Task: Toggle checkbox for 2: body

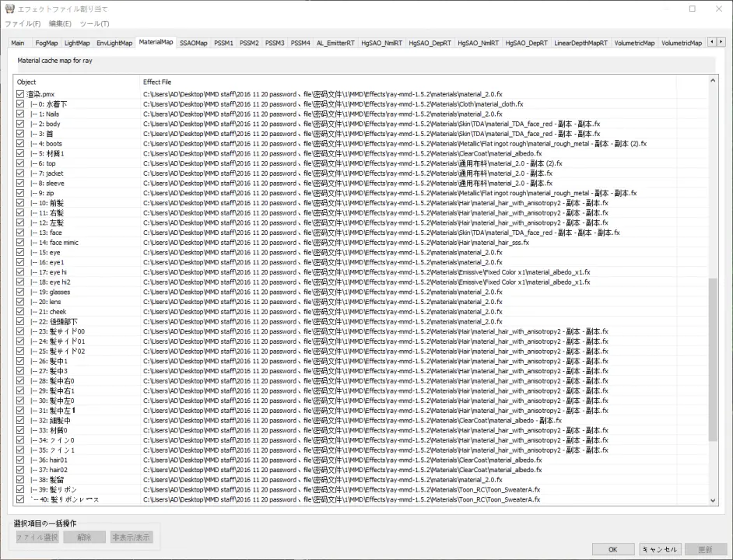Action: (x=20, y=124)
